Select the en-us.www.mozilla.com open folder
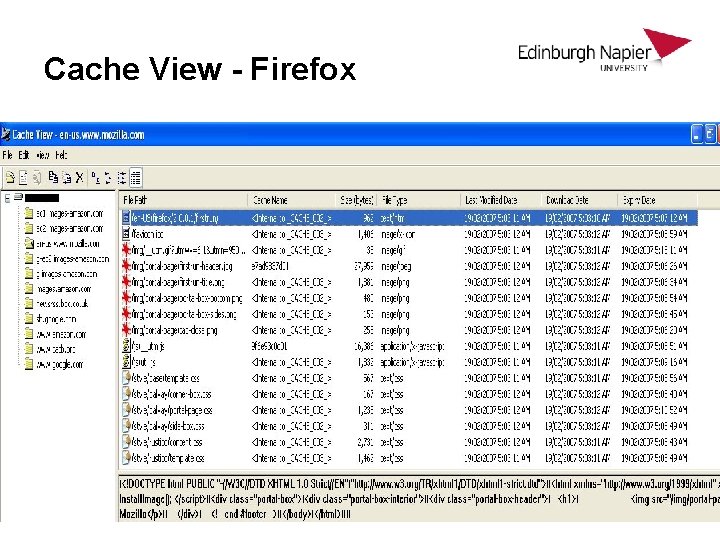The height and width of the screenshot is (540, 720). 62,244
